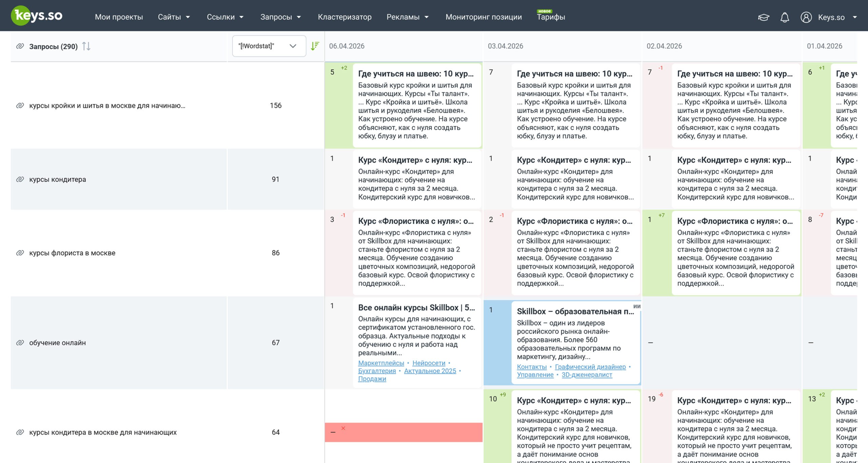Open snippet Skillbox – образовательная платформа
The height and width of the screenshot is (463, 868).
click(x=576, y=343)
